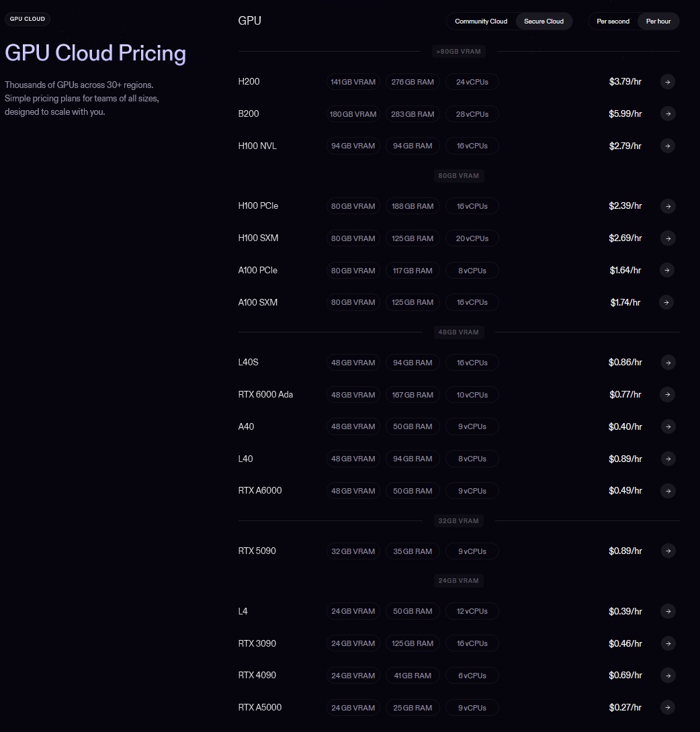
Task: Open the RTX 5090 arrow icon
Action: [668, 551]
